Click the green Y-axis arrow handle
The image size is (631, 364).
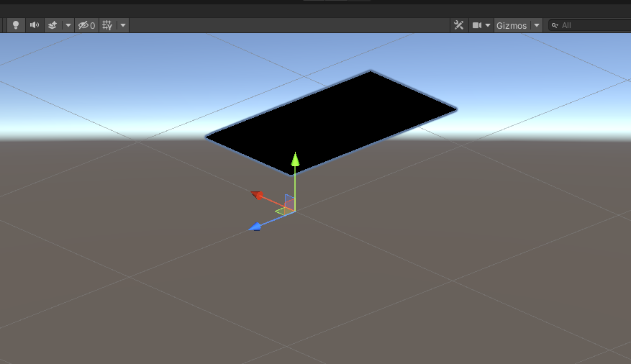pyautogui.click(x=296, y=159)
